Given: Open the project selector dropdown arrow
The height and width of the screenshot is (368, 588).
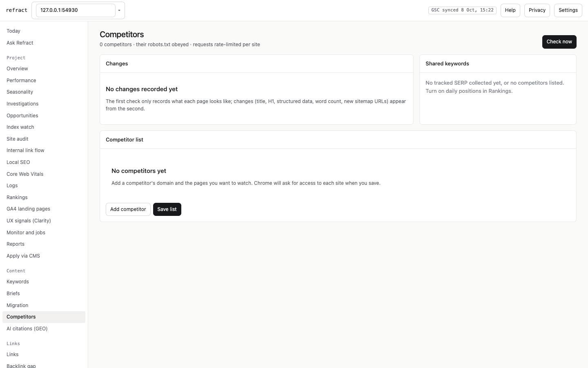Looking at the screenshot, I should [119, 10].
